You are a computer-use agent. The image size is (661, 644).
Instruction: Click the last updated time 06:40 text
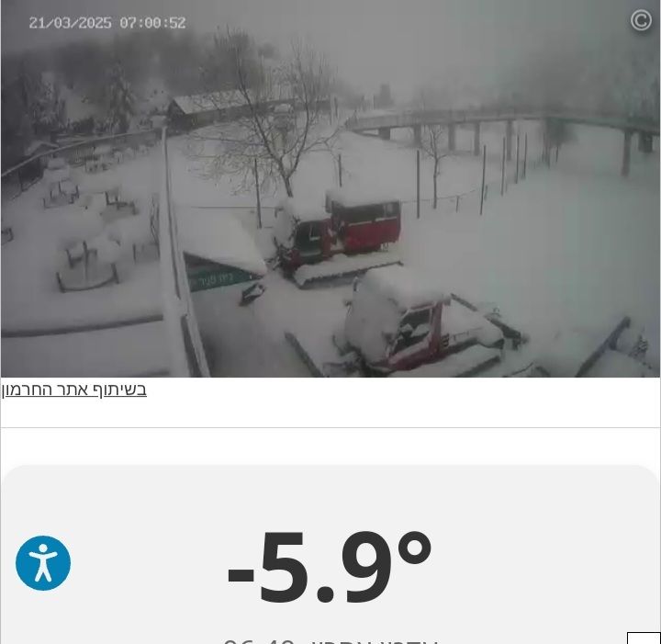click(x=259, y=641)
